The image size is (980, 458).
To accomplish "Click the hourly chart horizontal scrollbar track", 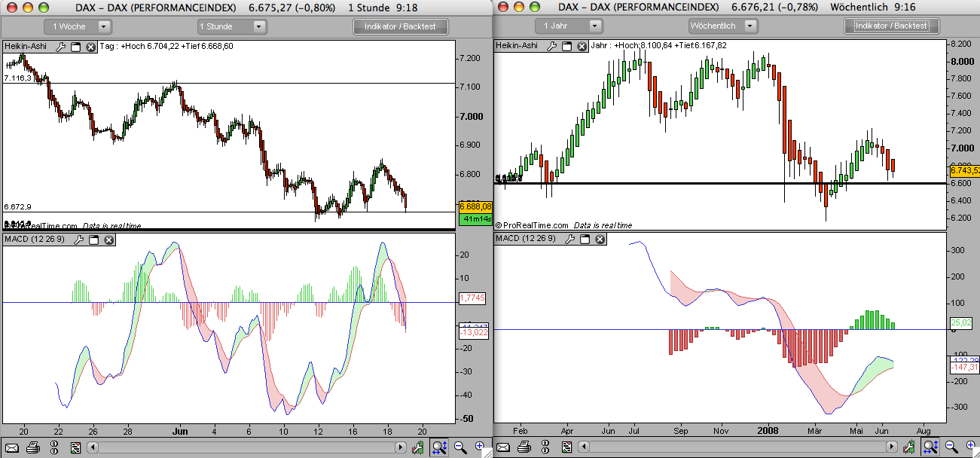I will click(247, 448).
